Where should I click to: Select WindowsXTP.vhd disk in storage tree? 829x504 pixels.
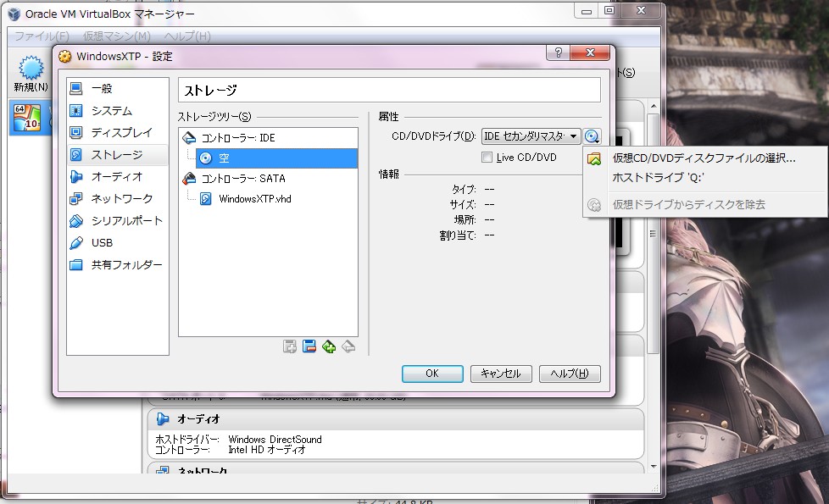coord(255,199)
